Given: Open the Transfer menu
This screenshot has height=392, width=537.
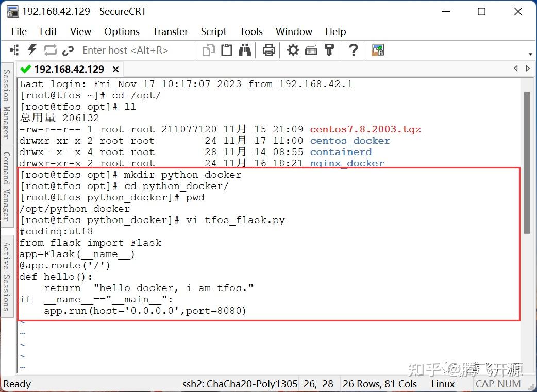Looking at the screenshot, I should coord(170,31).
